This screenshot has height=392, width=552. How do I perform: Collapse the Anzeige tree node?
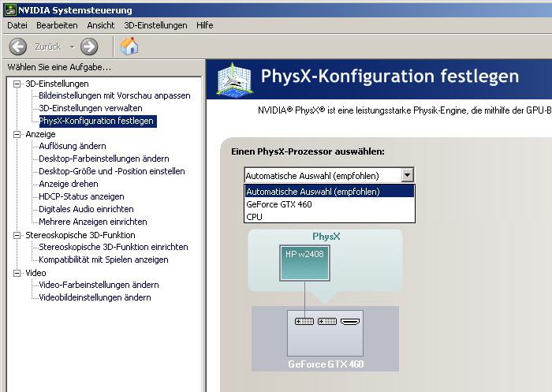click(x=17, y=134)
